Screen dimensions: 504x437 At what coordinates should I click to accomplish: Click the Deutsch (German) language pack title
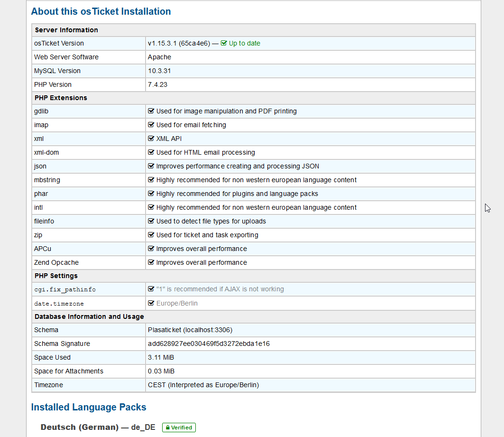(98, 427)
